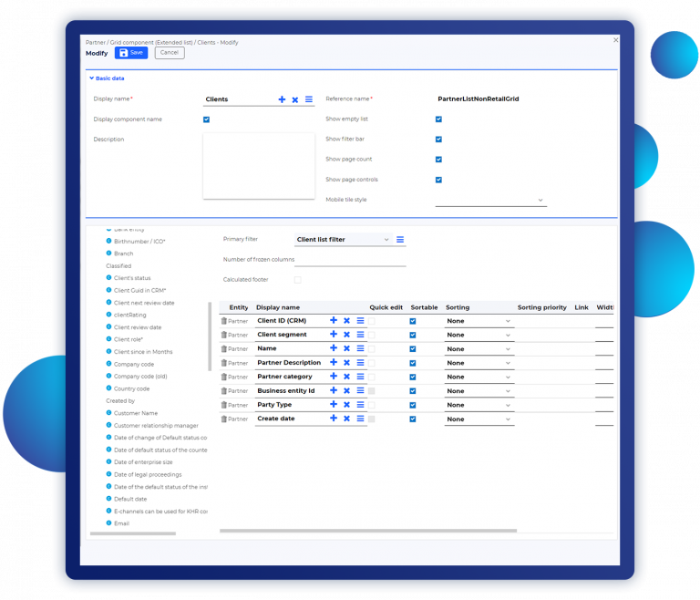700x600 pixels.
Task: Enable the Calculated footer checkbox
Action: point(297,280)
